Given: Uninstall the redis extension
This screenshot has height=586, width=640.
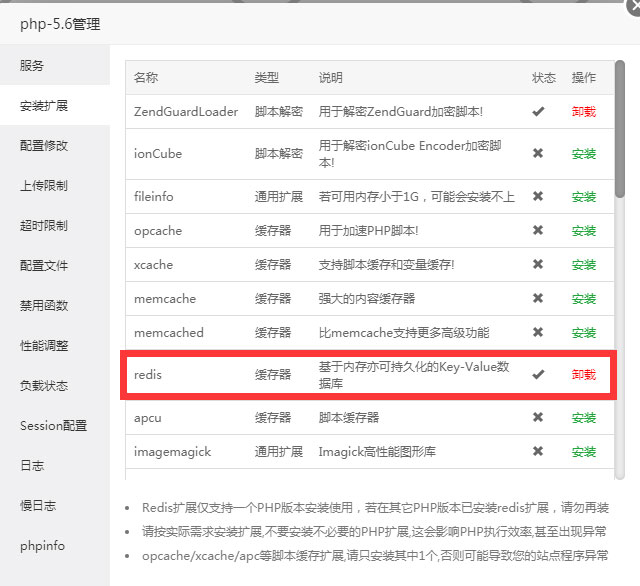Looking at the screenshot, I should [x=583, y=375].
